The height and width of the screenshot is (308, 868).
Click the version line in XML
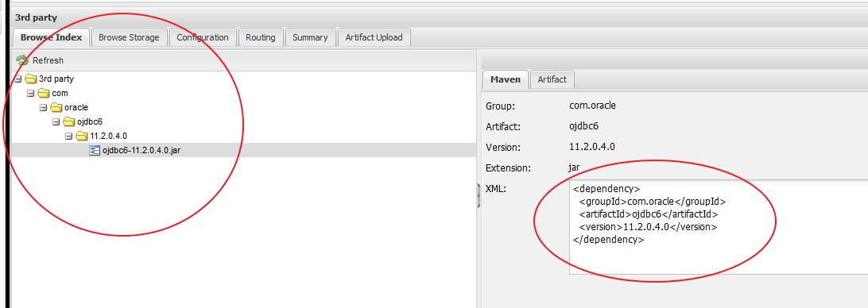pyautogui.click(x=649, y=227)
